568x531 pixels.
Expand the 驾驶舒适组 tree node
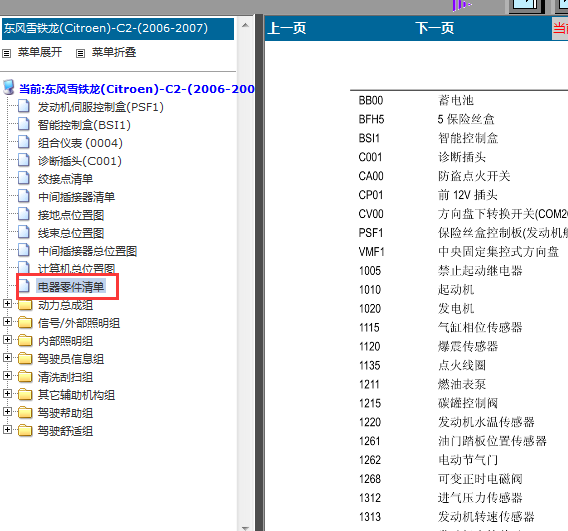[x=7, y=430]
